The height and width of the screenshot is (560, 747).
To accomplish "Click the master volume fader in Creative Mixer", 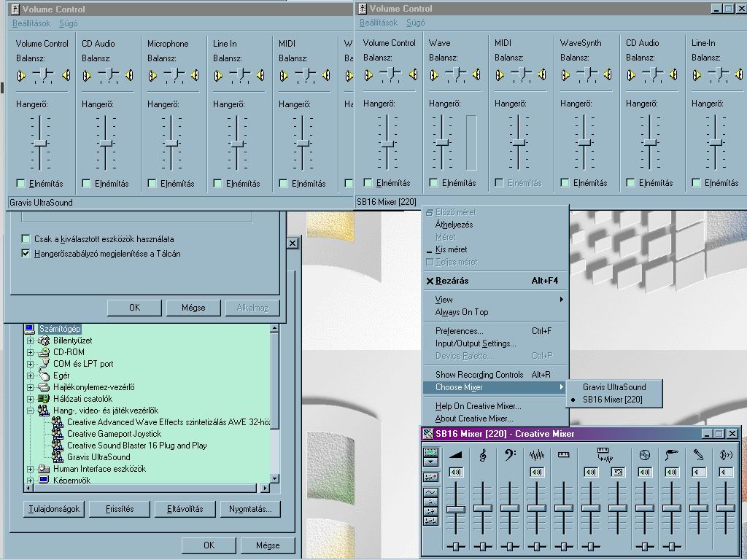I will pyautogui.click(x=455, y=508).
